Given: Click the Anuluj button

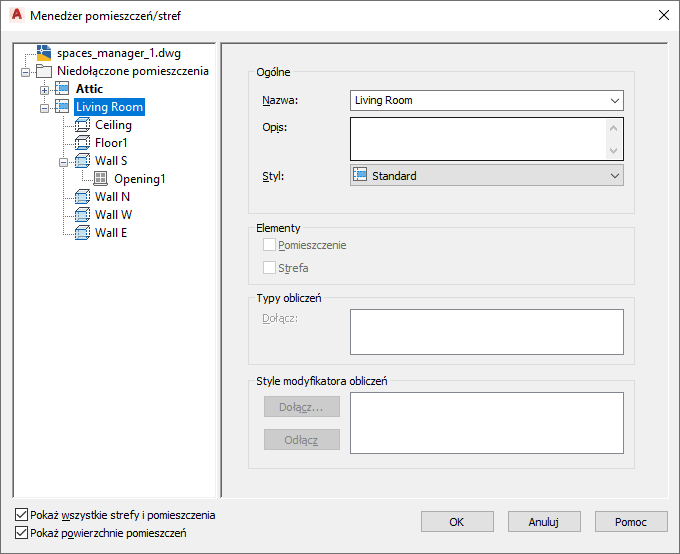Looking at the screenshot, I should pos(544,521).
